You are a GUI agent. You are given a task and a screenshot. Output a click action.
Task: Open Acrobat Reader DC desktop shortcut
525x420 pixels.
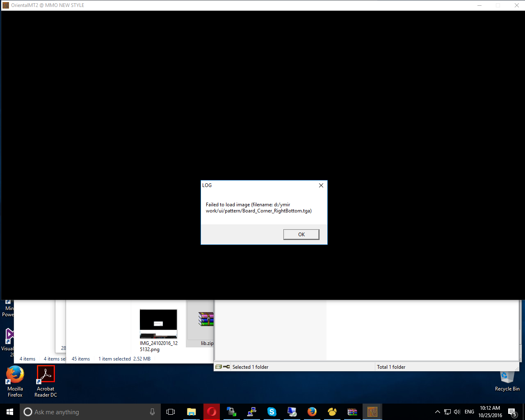coord(46,381)
